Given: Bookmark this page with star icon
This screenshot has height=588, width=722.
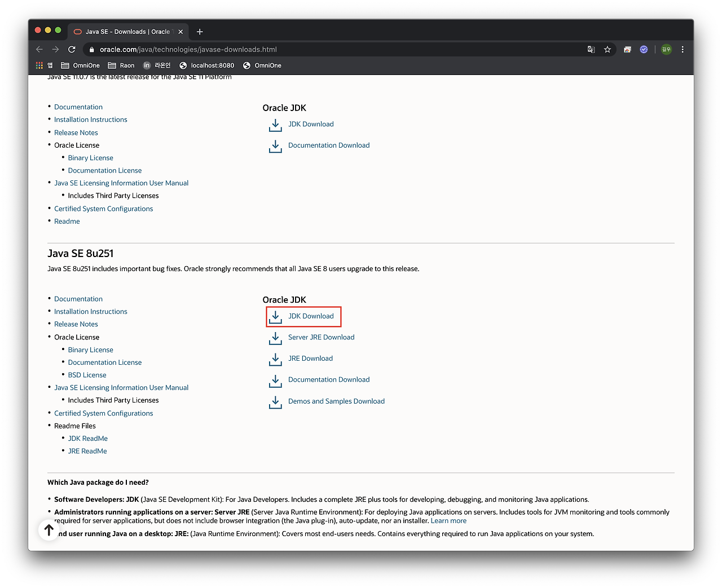Looking at the screenshot, I should pos(607,50).
